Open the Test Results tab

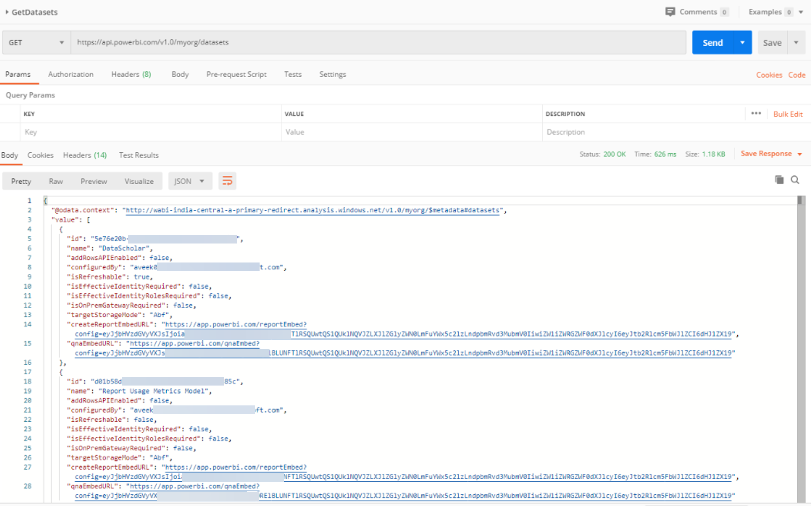click(x=139, y=155)
